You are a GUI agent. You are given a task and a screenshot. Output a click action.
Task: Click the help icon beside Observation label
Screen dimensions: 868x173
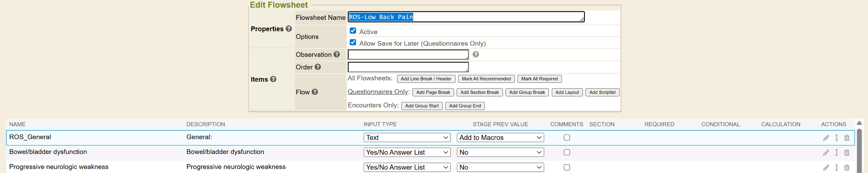click(337, 55)
